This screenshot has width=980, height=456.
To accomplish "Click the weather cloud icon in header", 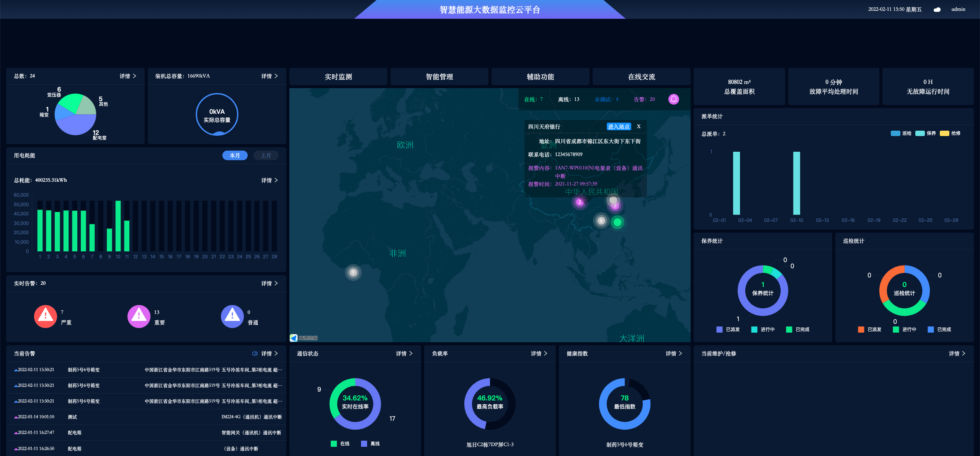I will (x=937, y=10).
